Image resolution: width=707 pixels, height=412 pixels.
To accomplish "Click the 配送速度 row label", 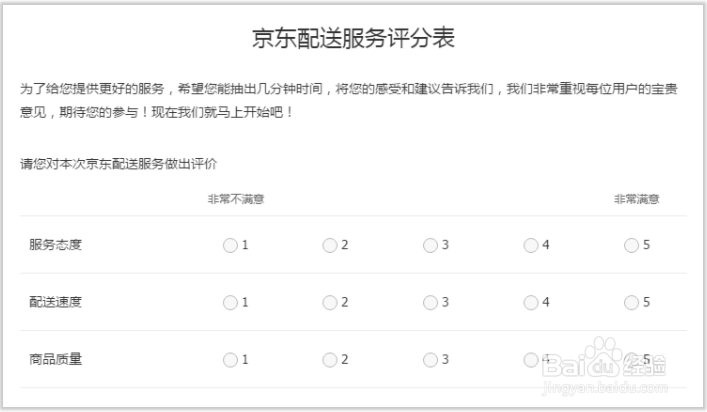I will (x=55, y=302).
